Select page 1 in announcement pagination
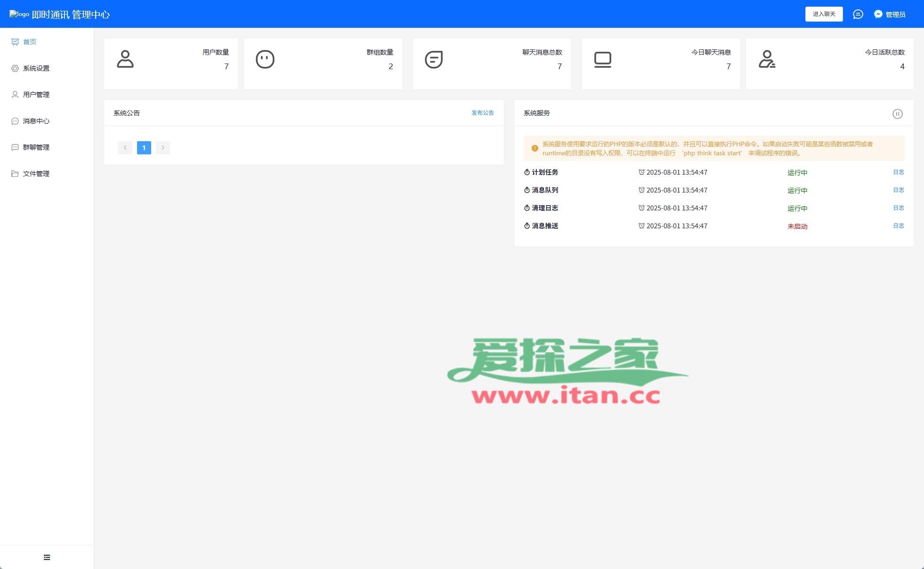 point(144,148)
